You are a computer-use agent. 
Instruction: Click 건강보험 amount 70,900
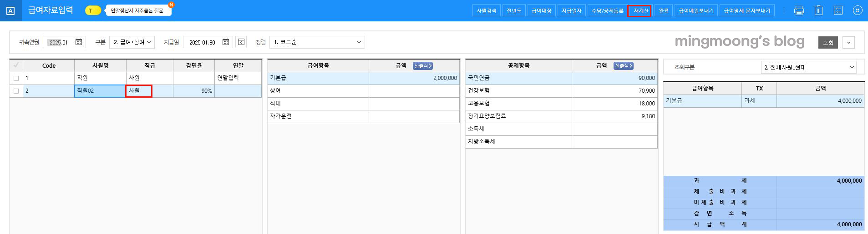click(614, 91)
